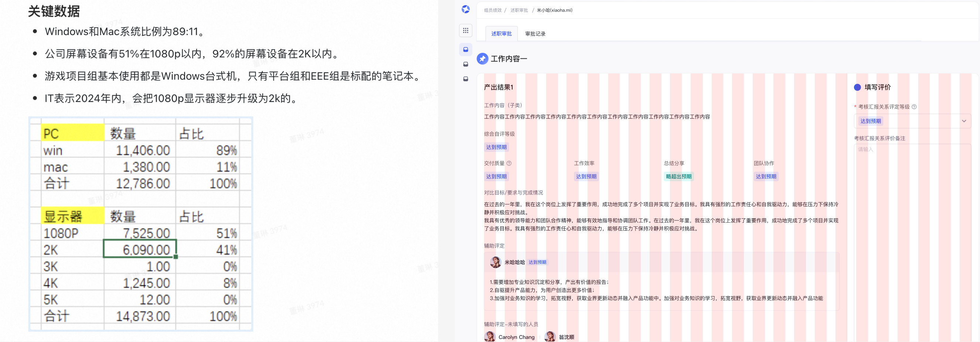Click 略超出预期 tag under 总结分享
The height and width of the screenshot is (342, 980).
coord(678,177)
